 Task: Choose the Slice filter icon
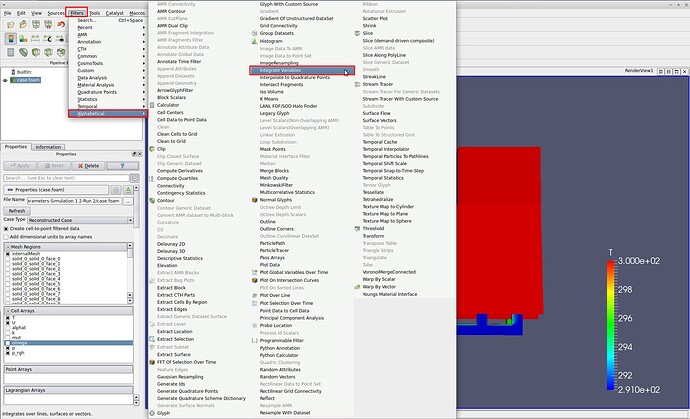[x=357, y=33]
